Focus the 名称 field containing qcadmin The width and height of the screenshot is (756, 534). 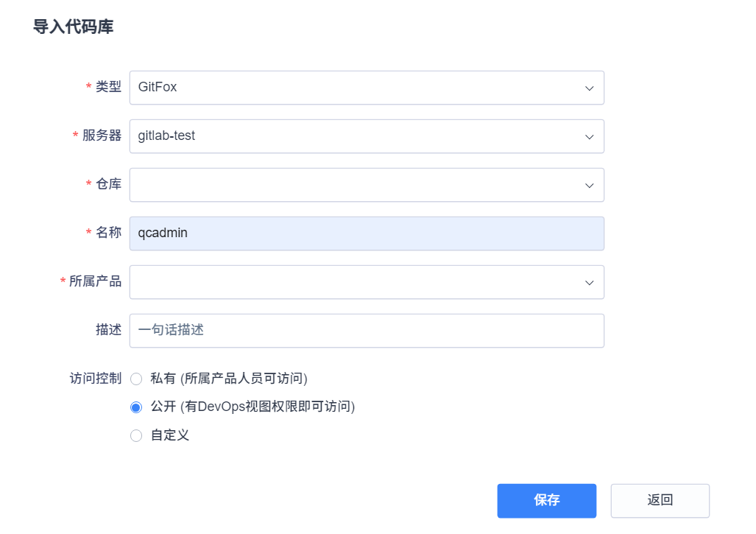(x=367, y=233)
